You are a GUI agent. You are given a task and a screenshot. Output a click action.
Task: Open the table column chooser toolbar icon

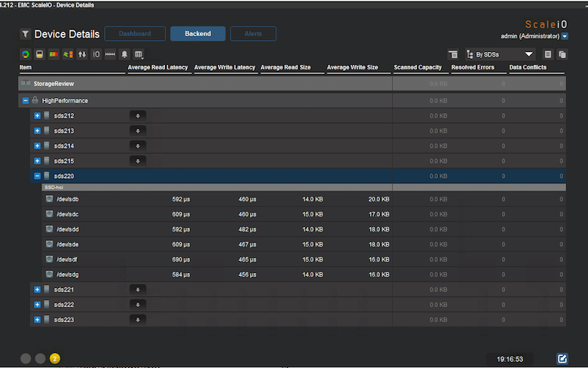point(139,54)
